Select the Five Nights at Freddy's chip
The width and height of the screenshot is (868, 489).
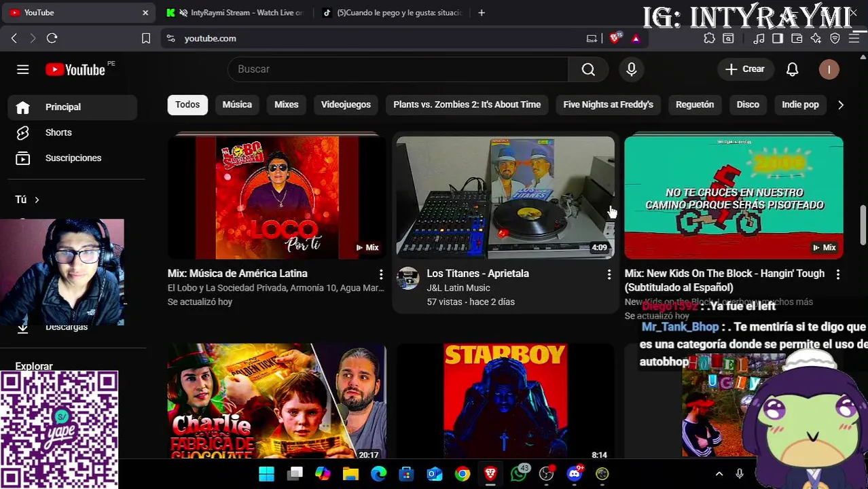coord(608,105)
